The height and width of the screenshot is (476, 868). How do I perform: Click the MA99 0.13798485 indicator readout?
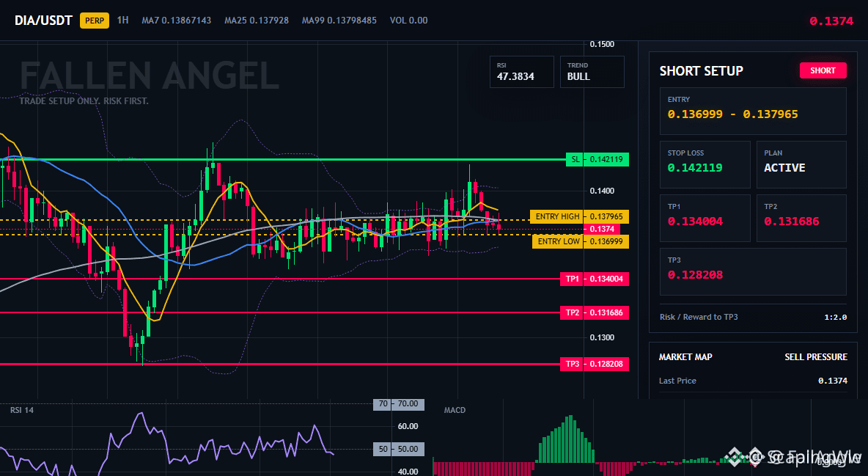[x=339, y=20]
